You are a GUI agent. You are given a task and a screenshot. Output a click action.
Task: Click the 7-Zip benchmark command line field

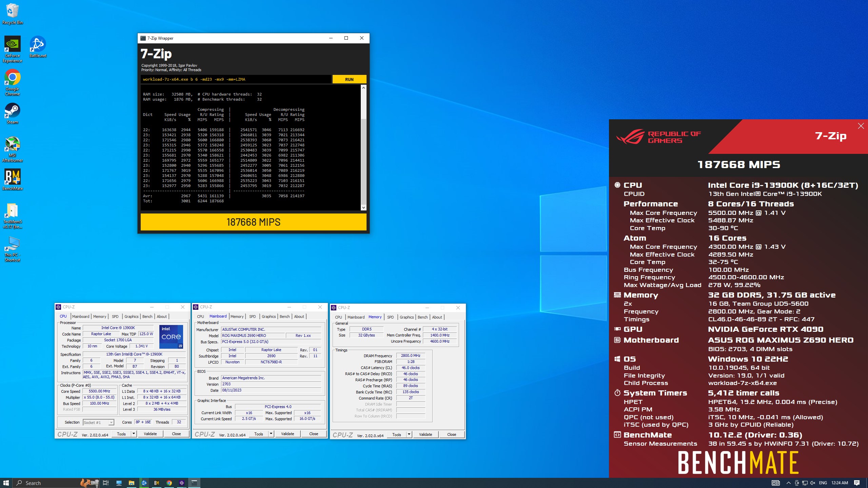(x=236, y=79)
